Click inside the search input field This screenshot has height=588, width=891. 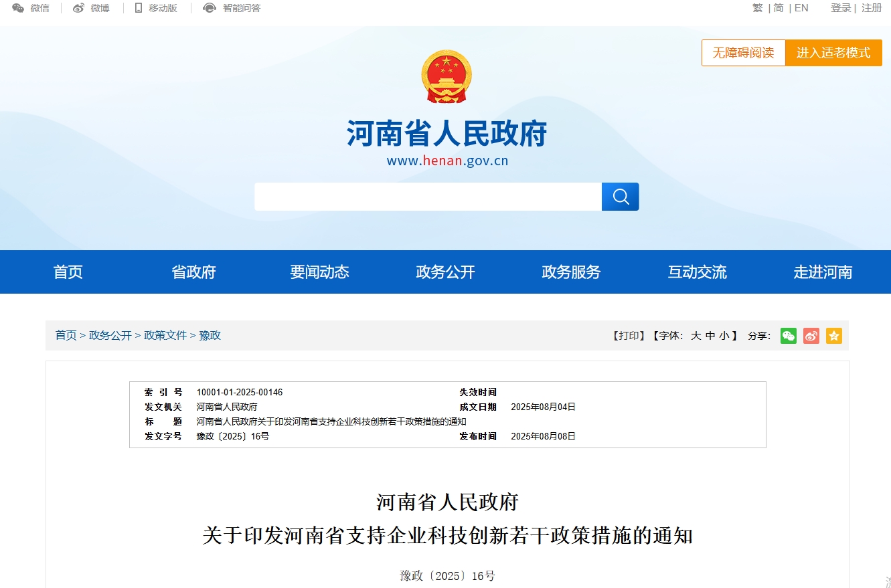[x=428, y=196]
